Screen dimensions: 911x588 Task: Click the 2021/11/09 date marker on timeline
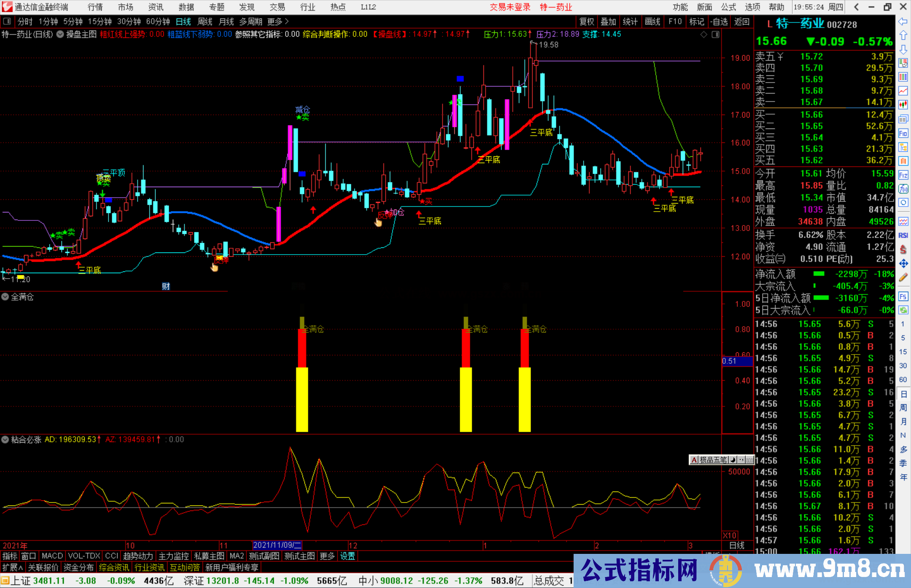point(277,545)
